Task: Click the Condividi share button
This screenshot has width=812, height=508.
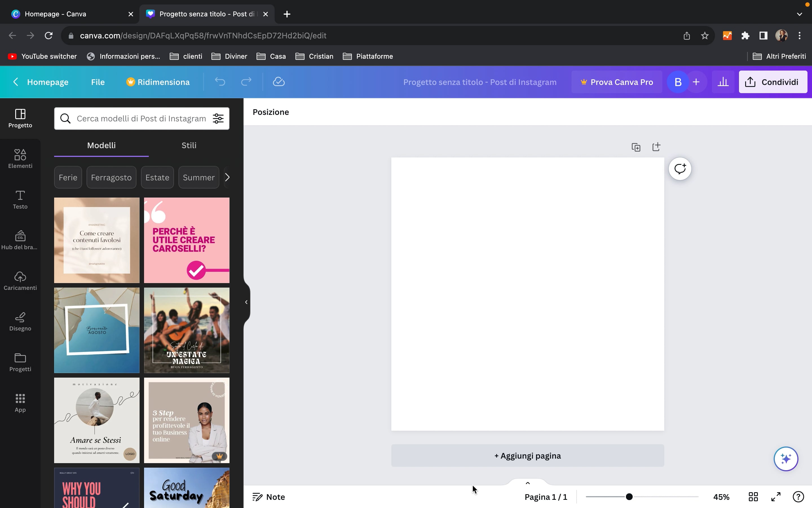Action: point(773,82)
